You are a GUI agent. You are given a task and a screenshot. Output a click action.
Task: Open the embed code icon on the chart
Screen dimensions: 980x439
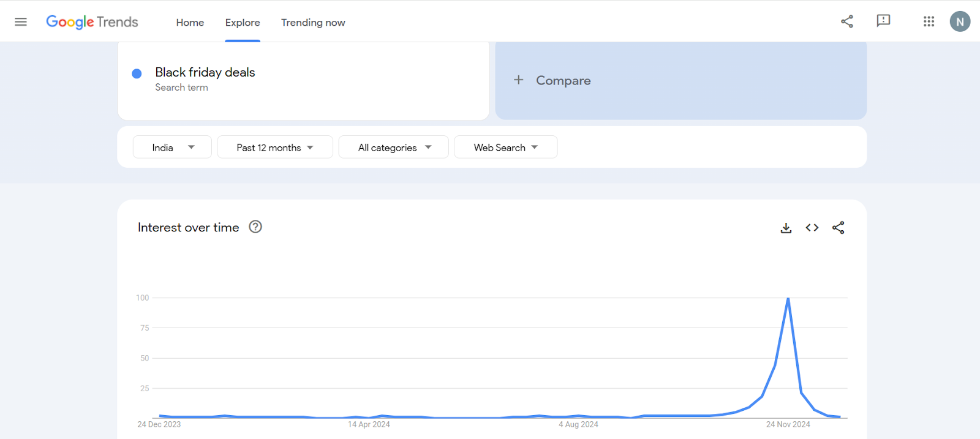(x=812, y=228)
